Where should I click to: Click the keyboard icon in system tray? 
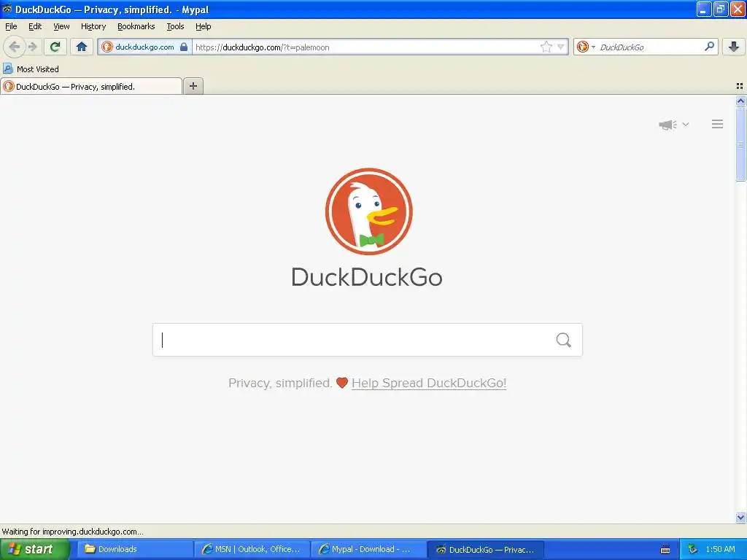(665, 550)
